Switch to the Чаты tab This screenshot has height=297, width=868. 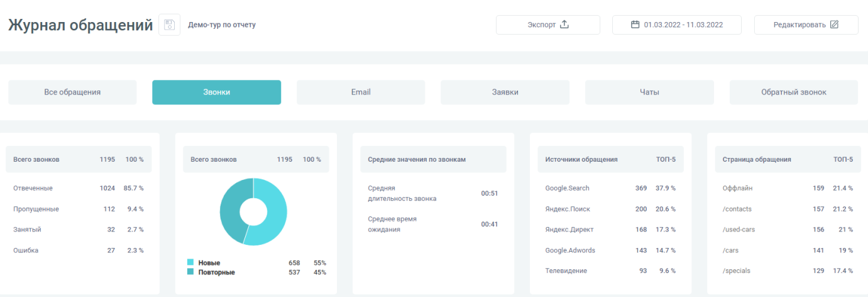pos(649,92)
